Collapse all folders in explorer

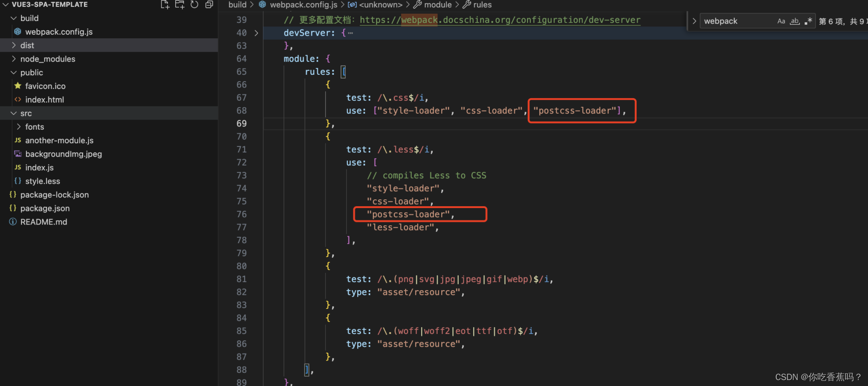tap(209, 5)
